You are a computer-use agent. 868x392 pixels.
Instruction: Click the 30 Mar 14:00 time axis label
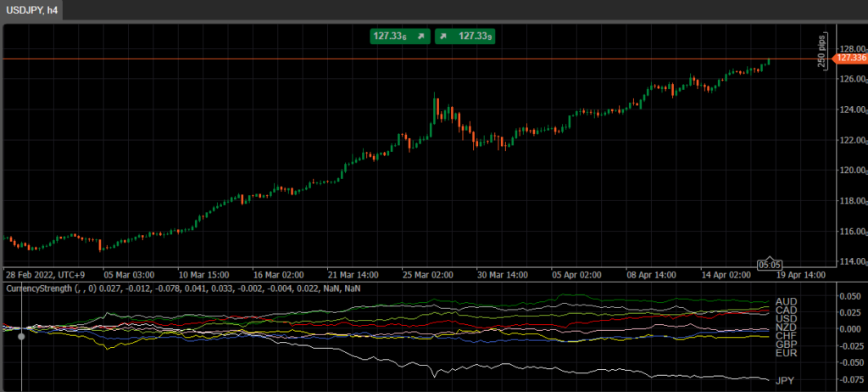click(503, 275)
